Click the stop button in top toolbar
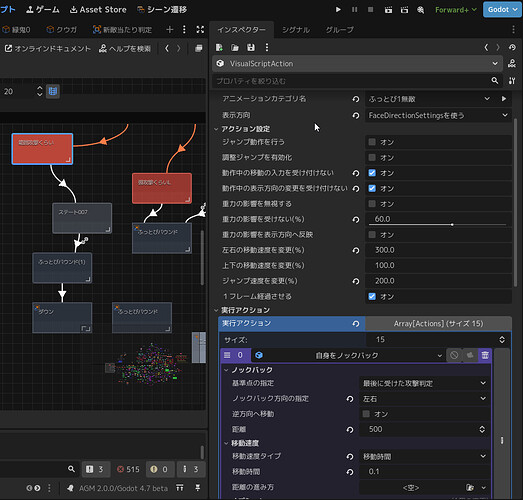Viewport: 523px width, 500px height. click(371, 10)
